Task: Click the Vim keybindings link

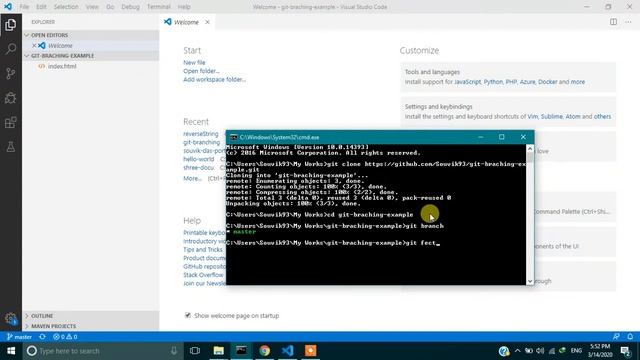Action: [x=533, y=116]
